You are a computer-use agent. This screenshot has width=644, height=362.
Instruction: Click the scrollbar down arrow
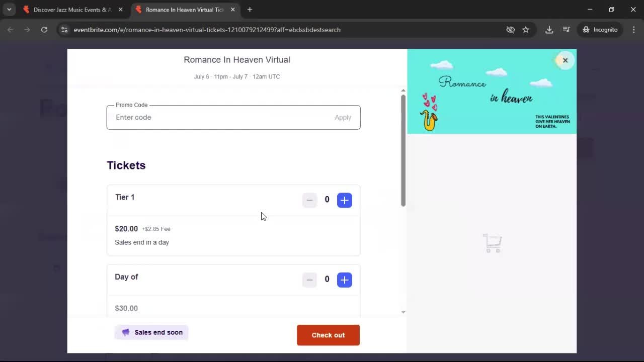pos(403,312)
